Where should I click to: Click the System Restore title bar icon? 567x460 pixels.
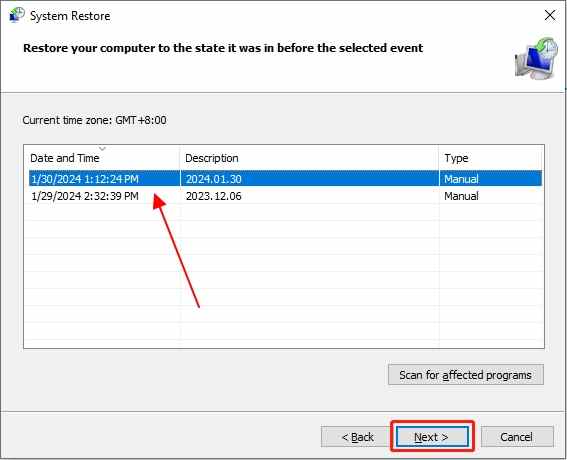point(16,15)
